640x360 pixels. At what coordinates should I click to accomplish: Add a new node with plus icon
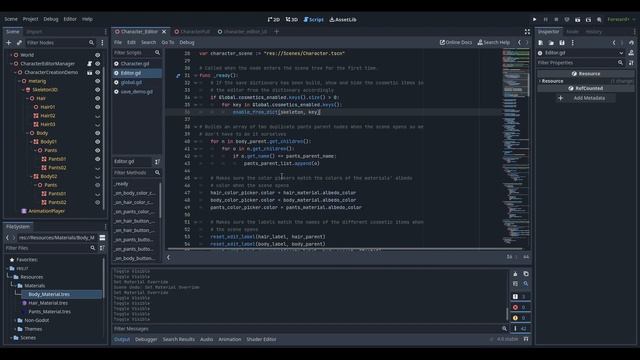click(9, 42)
